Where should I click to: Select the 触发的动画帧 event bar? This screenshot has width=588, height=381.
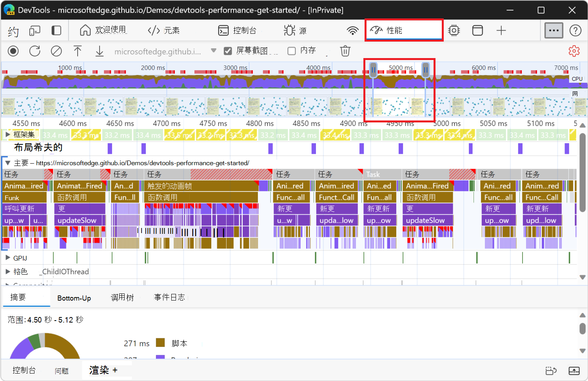click(x=202, y=186)
